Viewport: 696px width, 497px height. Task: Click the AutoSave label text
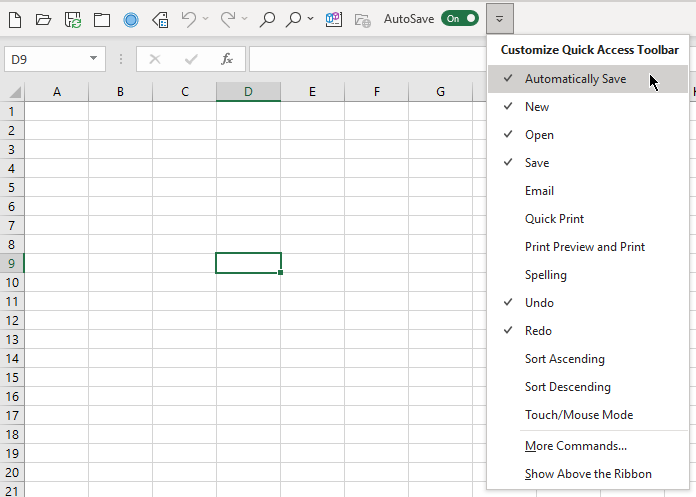pyautogui.click(x=409, y=19)
